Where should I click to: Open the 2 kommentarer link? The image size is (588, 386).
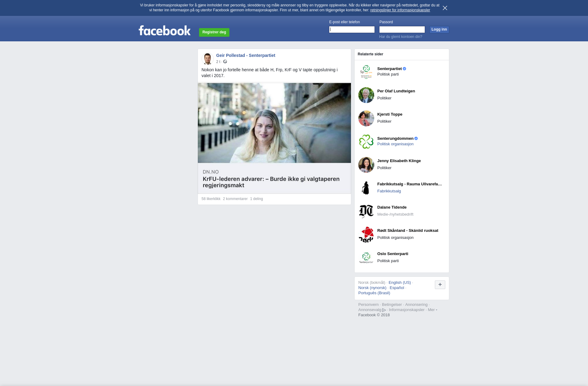pyautogui.click(x=235, y=199)
